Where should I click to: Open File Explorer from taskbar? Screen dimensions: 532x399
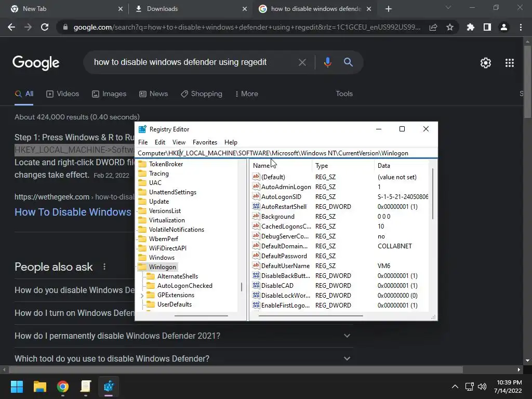pos(39,387)
